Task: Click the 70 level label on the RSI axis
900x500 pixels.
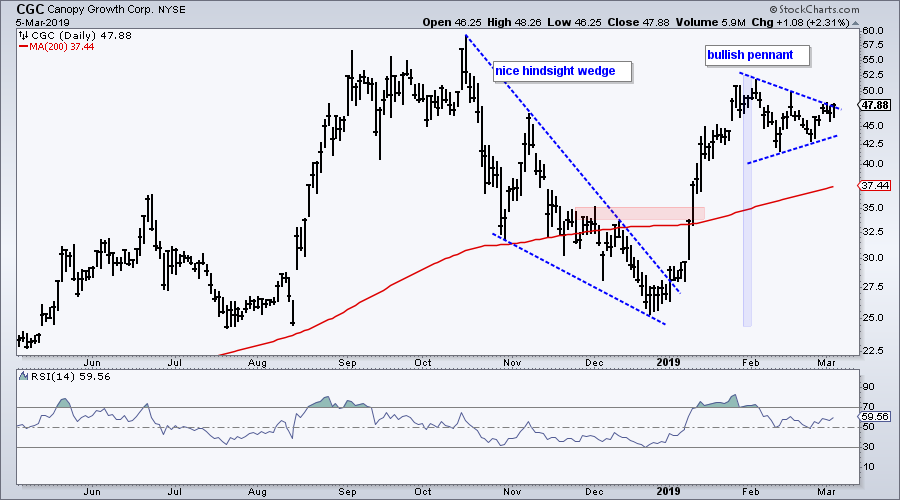Action: [868, 407]
